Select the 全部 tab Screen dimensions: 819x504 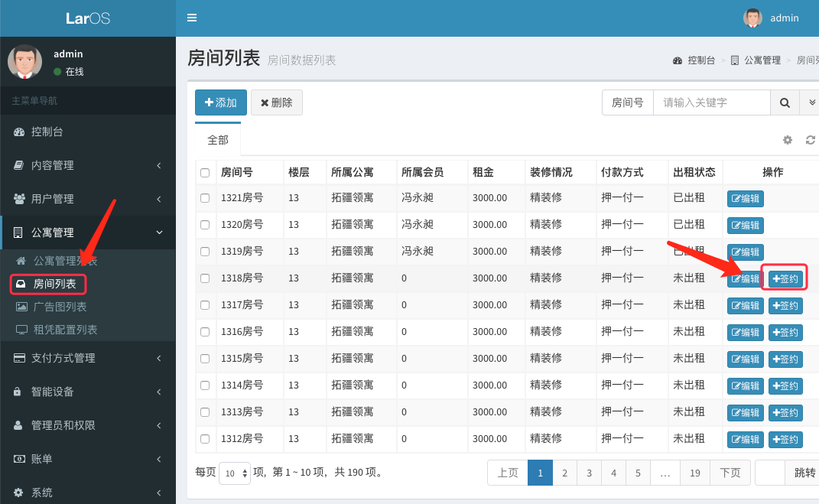pyautogui.click(x=218, y=140)
